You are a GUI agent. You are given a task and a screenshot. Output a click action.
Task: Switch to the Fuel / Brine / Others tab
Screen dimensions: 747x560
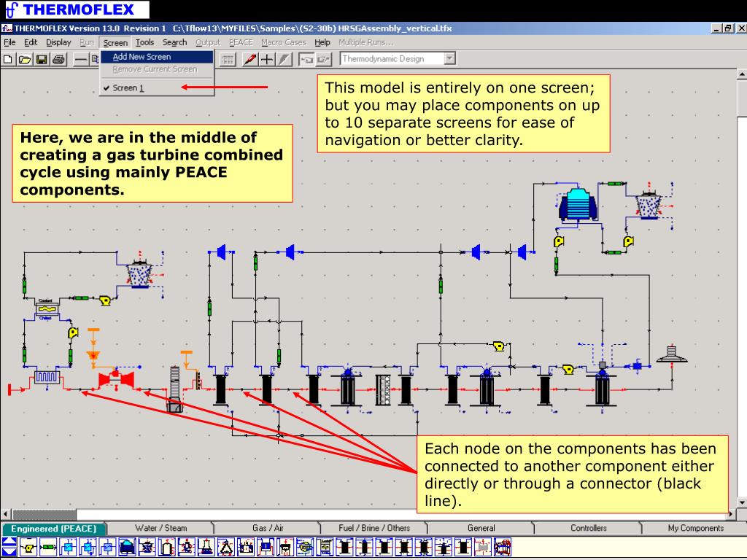coord(374,528)
